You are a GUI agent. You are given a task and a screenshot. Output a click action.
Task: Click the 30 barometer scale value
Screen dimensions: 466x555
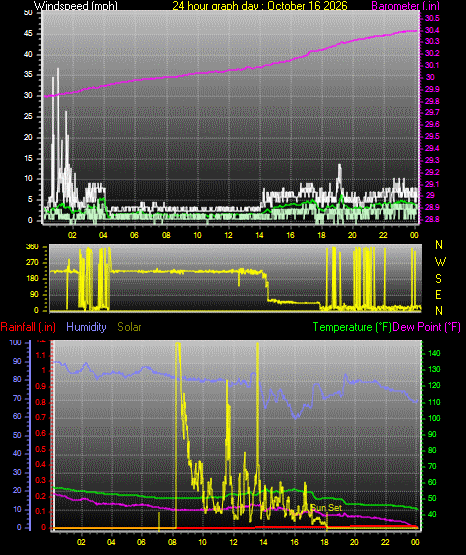[430, 77]
